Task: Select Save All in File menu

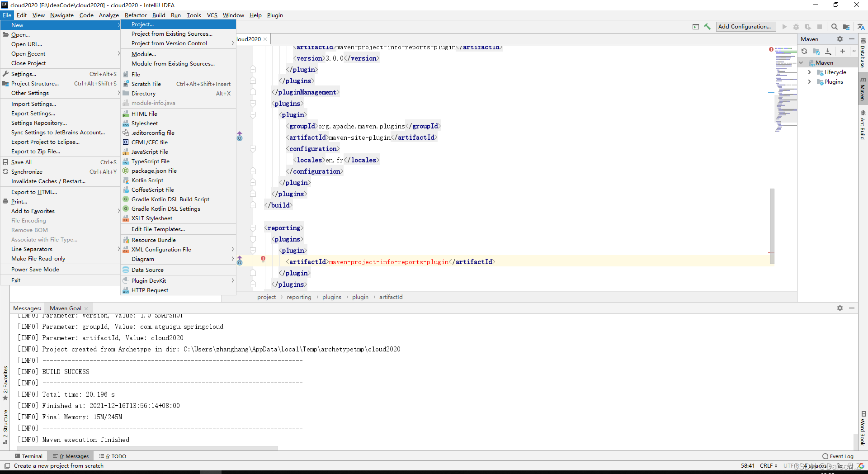Action: point(60,162)
